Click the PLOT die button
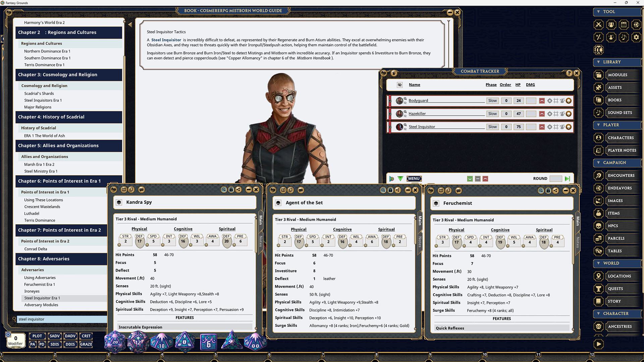Viewport: 644px width, 362px height. 37,336
